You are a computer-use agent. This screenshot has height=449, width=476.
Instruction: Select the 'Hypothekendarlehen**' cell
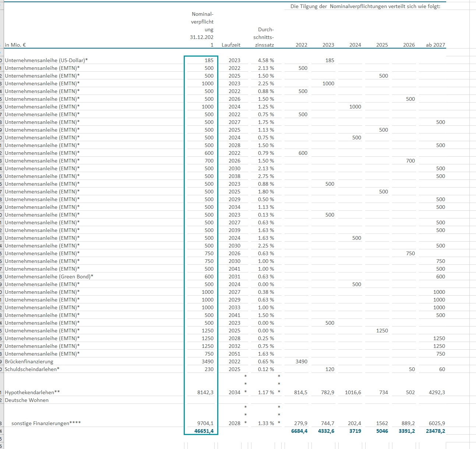[x=32, y=392]
